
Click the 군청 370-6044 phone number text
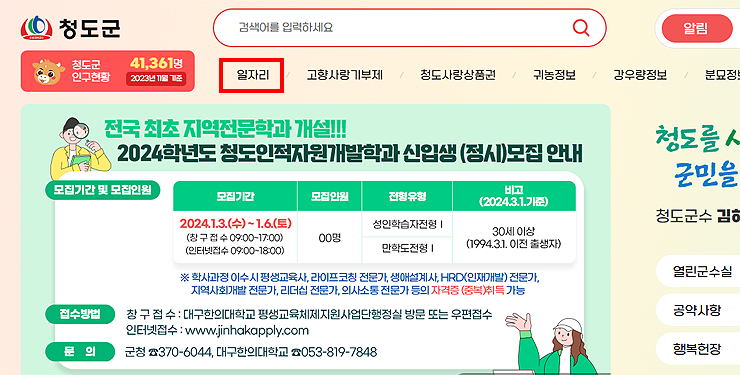click(168, 352)
